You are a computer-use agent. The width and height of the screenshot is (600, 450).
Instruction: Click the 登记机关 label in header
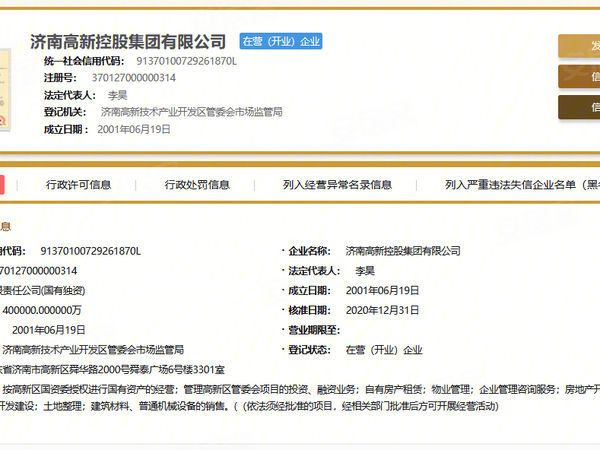pyautogui.click(x=65, y=112)
